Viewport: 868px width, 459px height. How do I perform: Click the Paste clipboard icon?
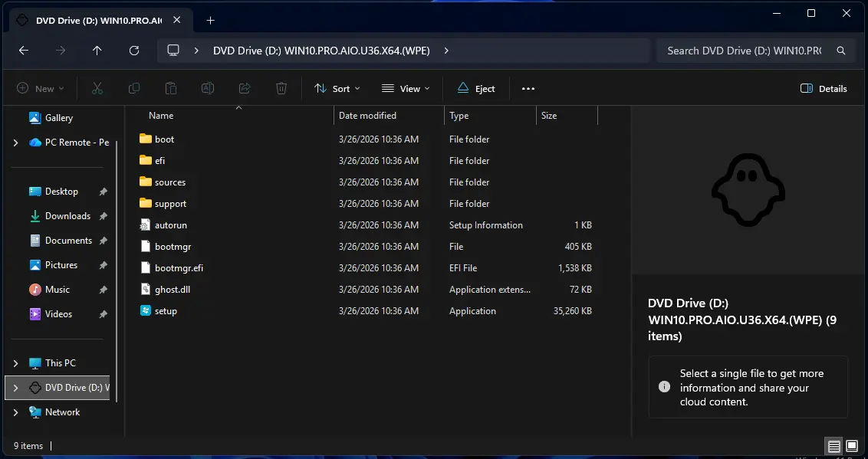pyautogui.click(x=171, y=88)
